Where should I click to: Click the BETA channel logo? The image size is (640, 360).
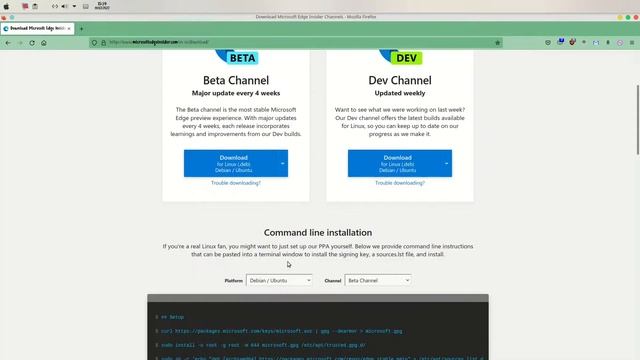point(237,57)
